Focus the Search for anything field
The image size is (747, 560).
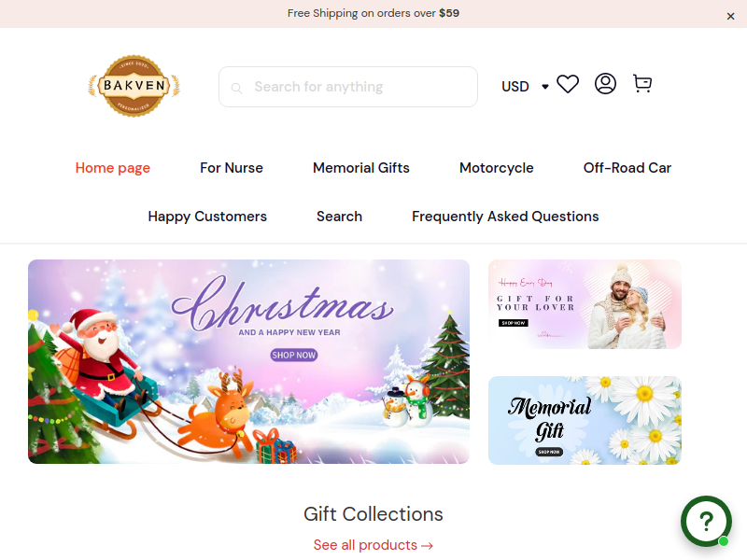click(348, 87)
